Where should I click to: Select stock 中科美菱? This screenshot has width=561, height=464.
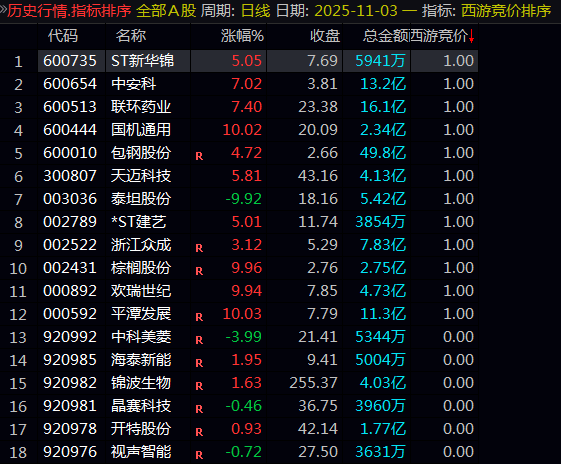(141, 337)
